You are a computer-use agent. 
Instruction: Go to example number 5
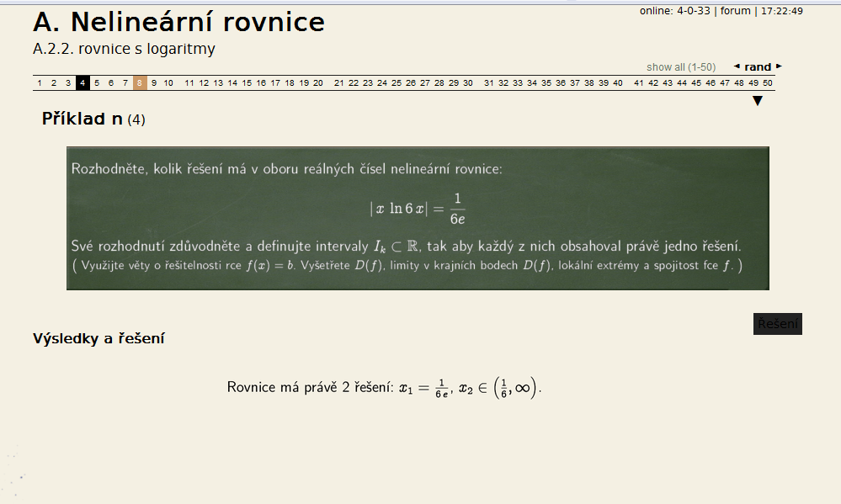click(x=97, y=82)
